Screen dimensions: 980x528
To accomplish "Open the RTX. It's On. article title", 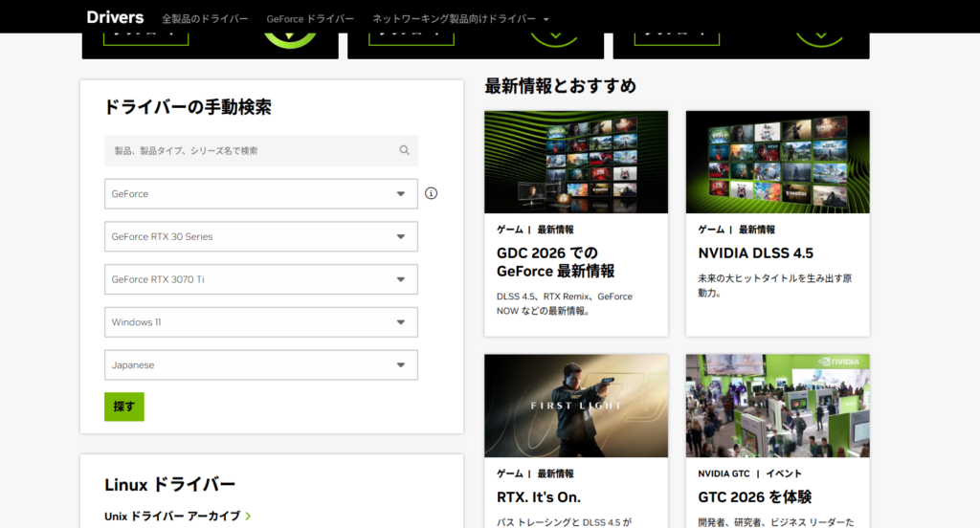I will 539,497.
